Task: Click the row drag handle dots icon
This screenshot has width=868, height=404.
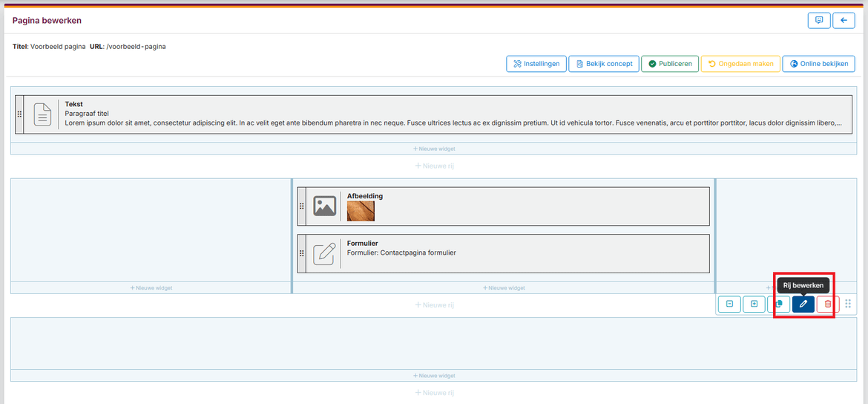Action: click(848, 304)
